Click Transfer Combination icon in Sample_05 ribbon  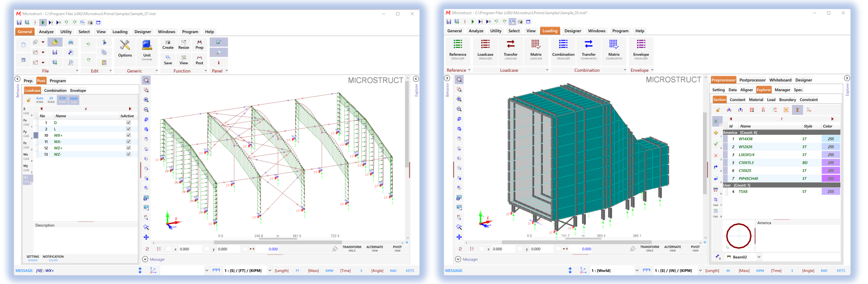(589, 50)
